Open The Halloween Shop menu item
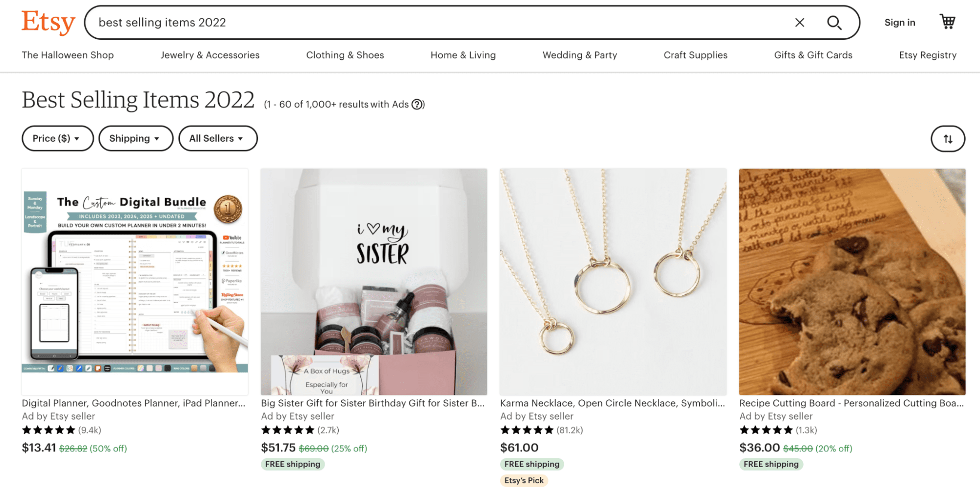The height and width of the screenshot is (499, 980). [67, 55]
